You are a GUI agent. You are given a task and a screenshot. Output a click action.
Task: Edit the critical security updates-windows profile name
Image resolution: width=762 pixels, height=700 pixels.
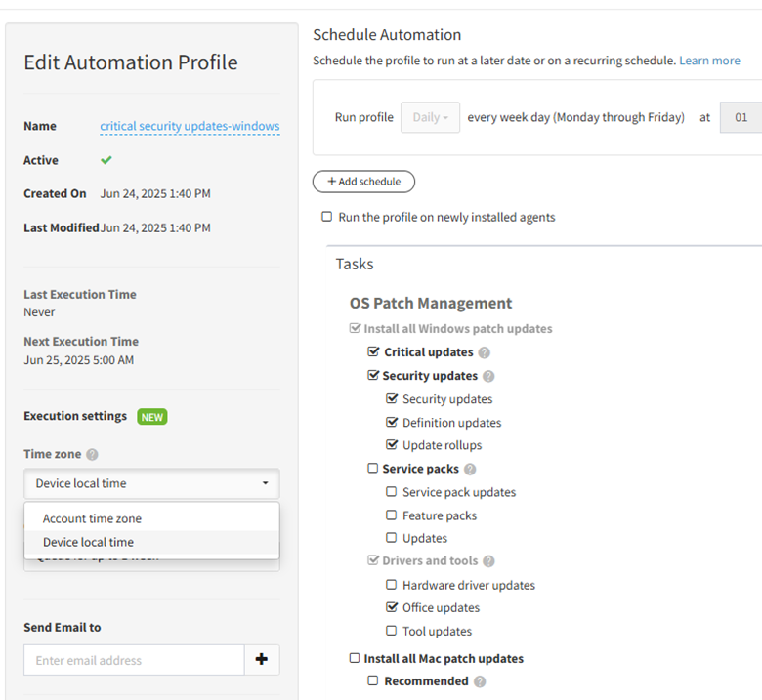190,126
